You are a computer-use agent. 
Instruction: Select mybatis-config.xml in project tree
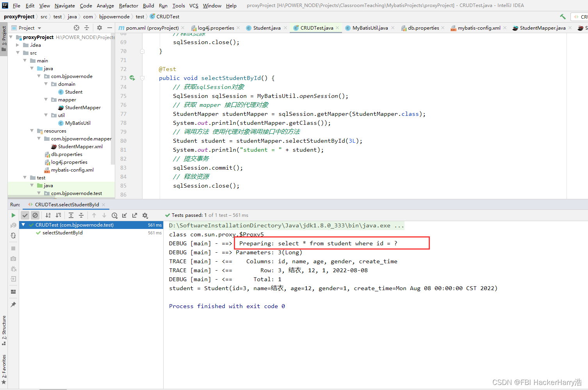72,170
